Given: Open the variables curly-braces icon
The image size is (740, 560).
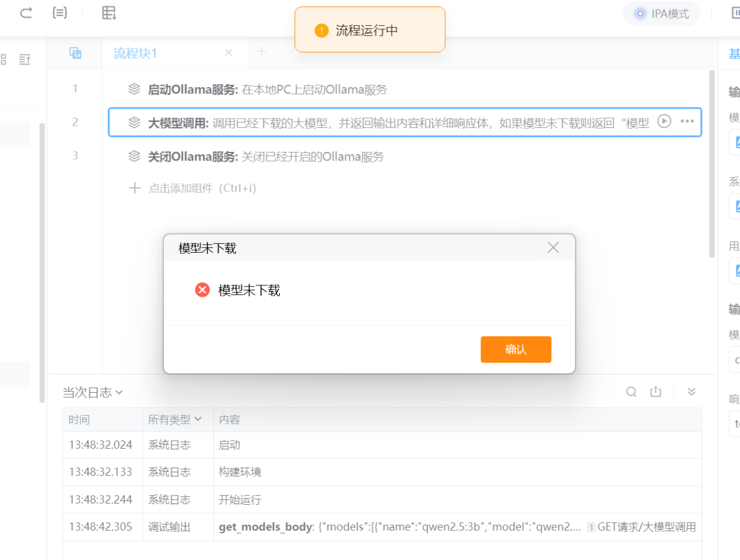Looking at the screenshot, I should click(59, 12).
